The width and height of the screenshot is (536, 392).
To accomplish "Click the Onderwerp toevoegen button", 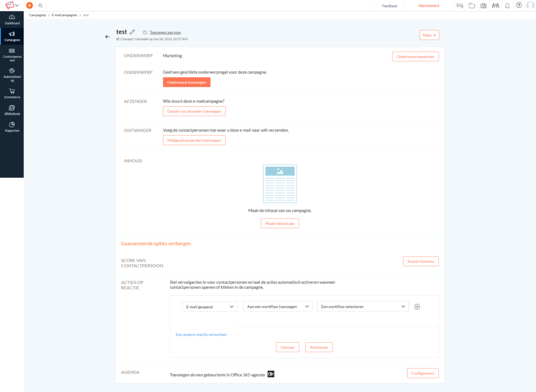I will coord(187,82).
